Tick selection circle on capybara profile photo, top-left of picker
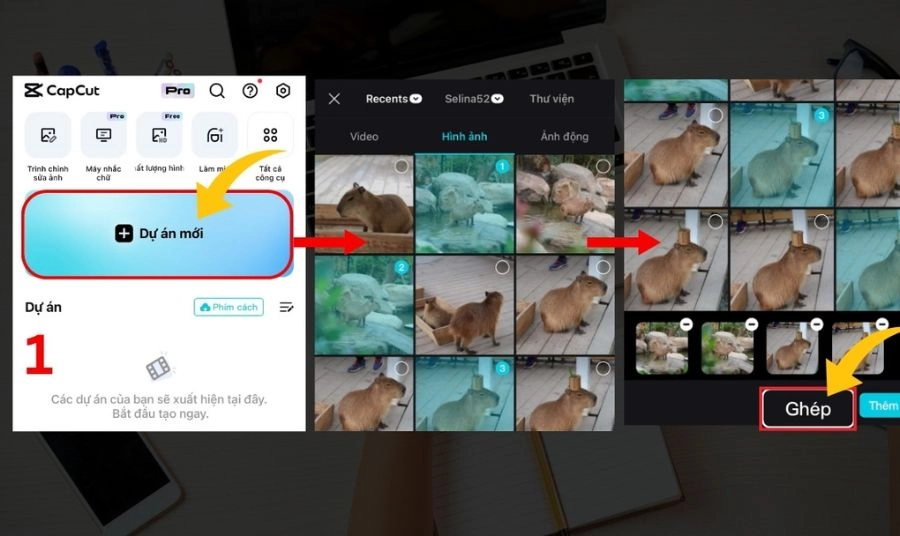900x536 pixels. tap(401, 166)
